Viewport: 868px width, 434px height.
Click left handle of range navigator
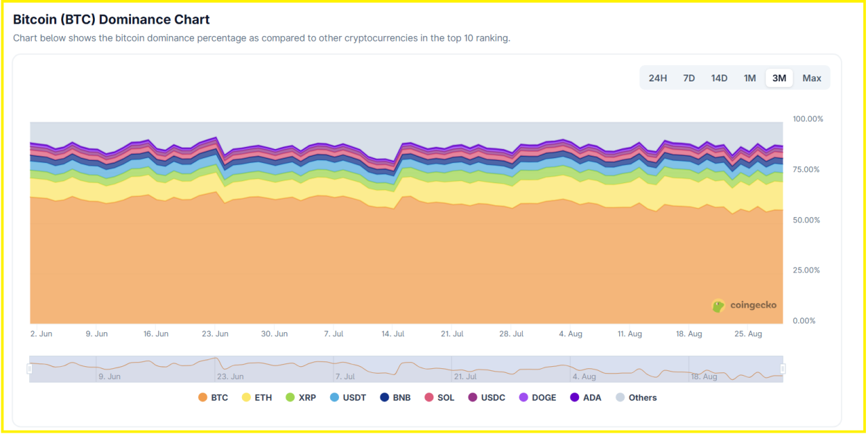tap(29, 369)
